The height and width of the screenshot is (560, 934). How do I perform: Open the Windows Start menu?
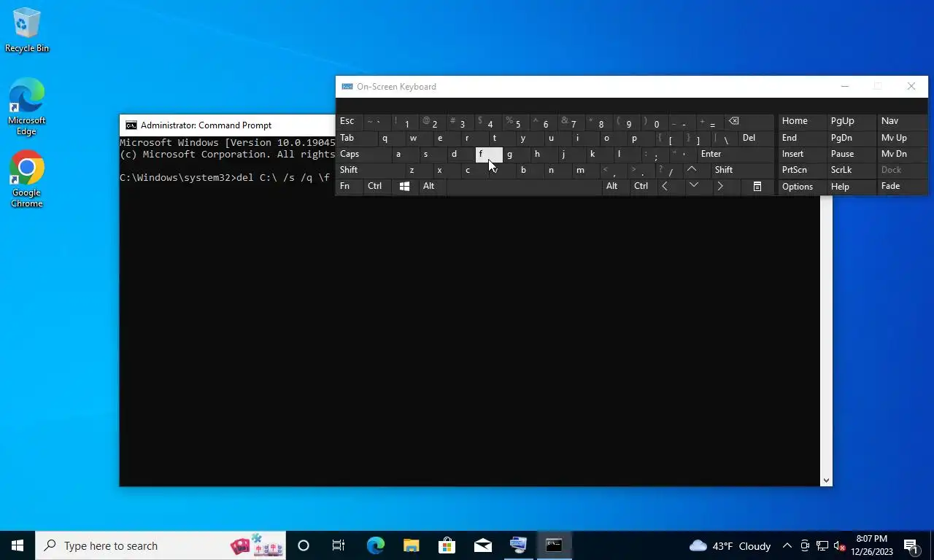[18, 545]
